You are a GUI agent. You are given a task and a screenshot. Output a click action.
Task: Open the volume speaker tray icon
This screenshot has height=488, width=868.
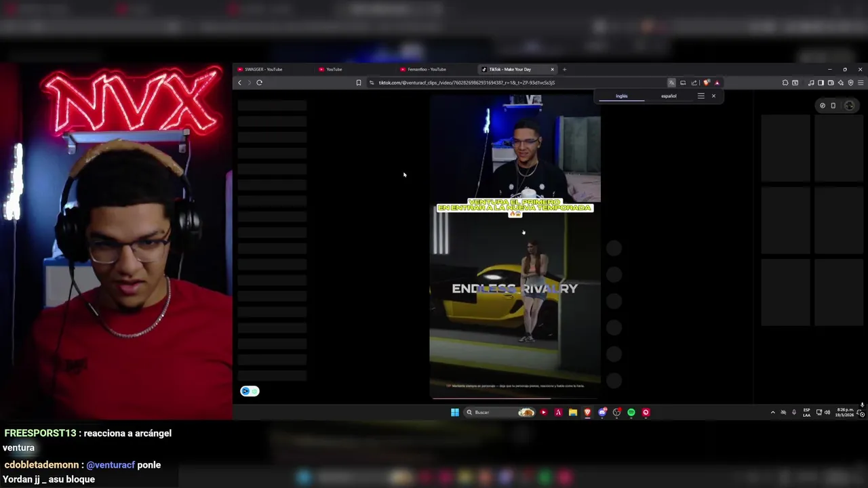[x=827, y=412]
